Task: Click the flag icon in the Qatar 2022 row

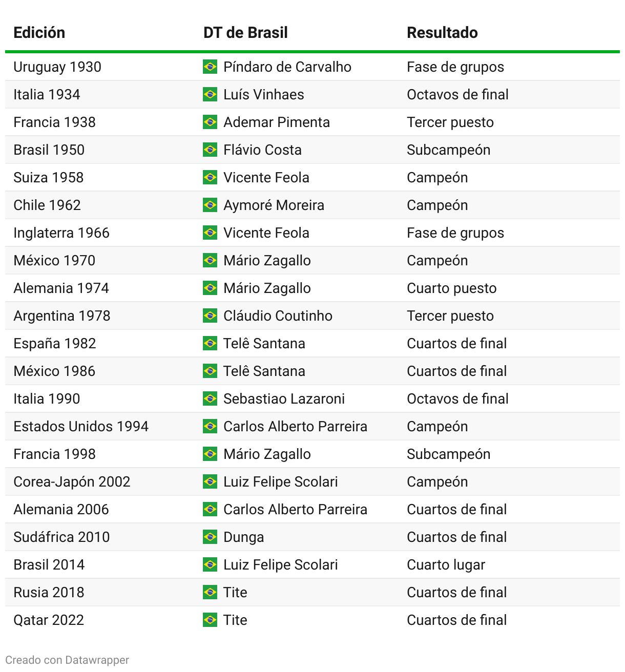Action: click(x=210, y=620)
